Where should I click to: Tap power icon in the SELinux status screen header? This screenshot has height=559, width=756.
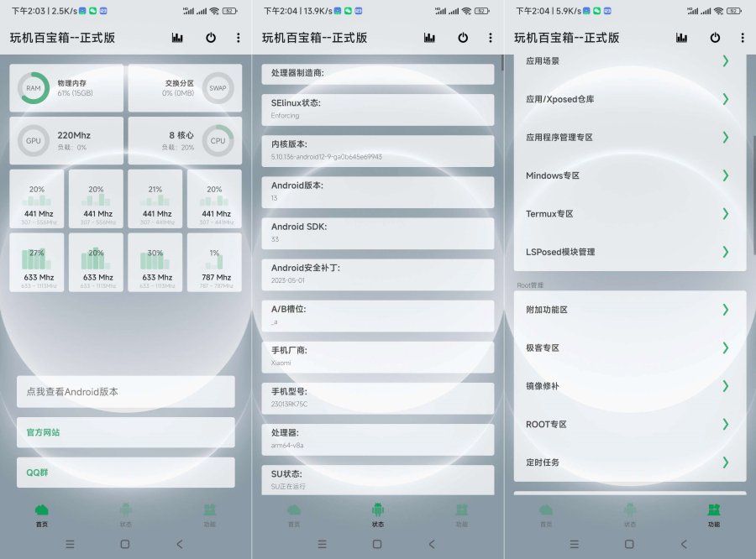463,38
